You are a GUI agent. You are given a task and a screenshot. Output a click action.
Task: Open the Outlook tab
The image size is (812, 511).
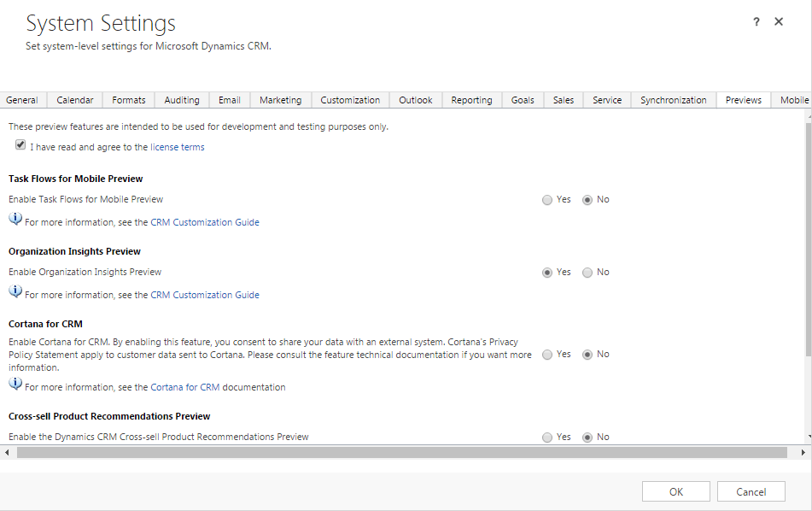[x=415, y=100]
